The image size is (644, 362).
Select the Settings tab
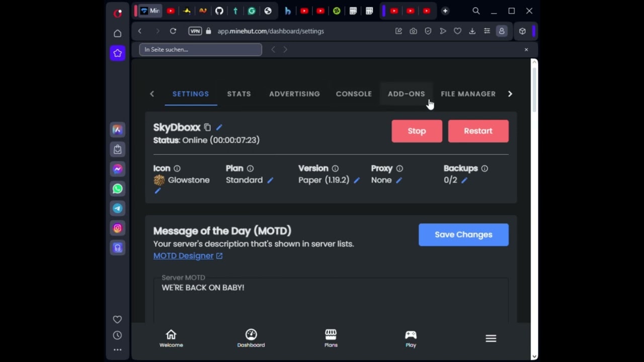(x=191, y=94)
